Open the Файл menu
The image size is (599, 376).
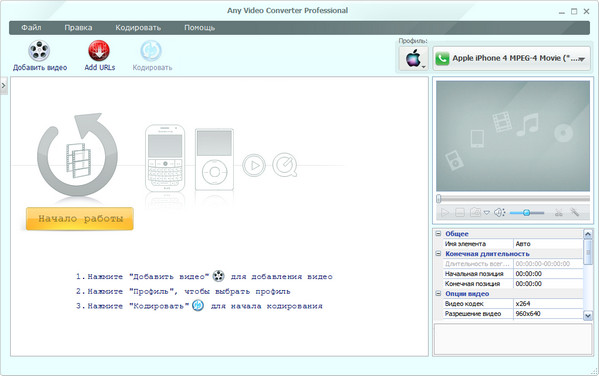(31, 28)
